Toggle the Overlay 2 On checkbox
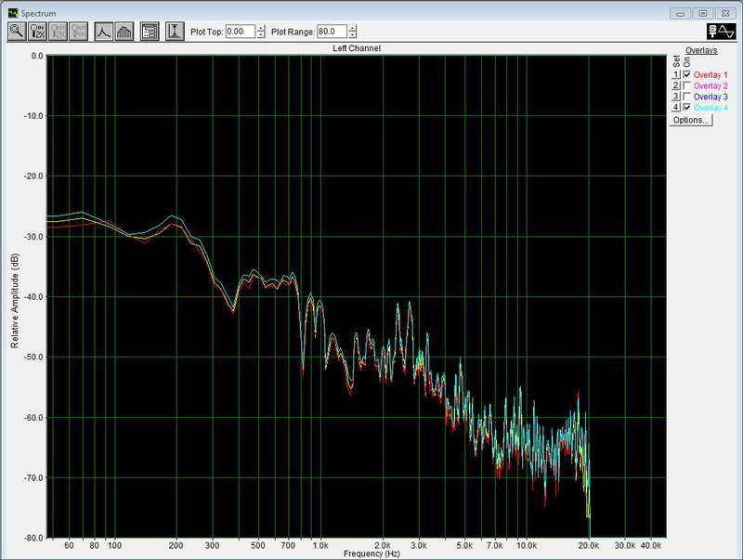743x560 pixels. click(687, 85)
